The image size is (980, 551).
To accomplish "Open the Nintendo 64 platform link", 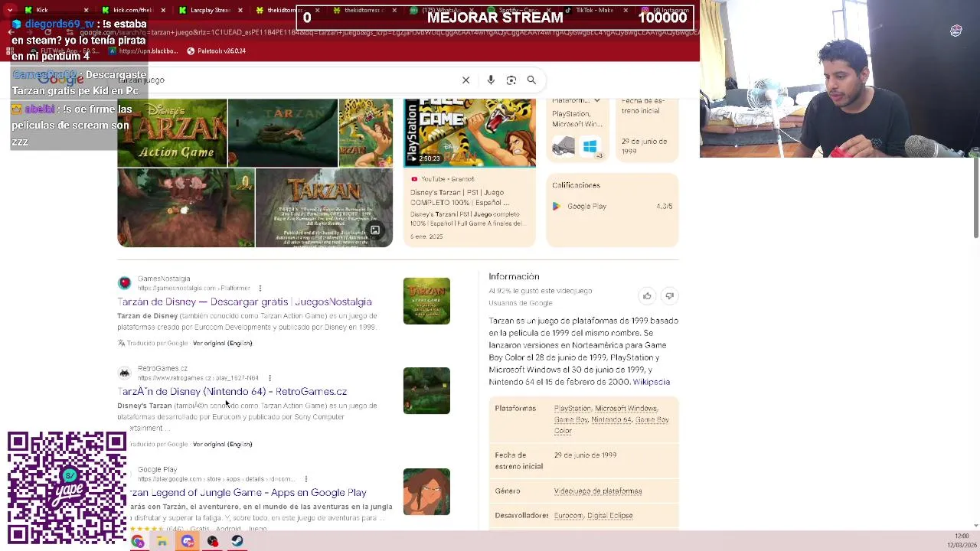I will (x=611, y=419).
